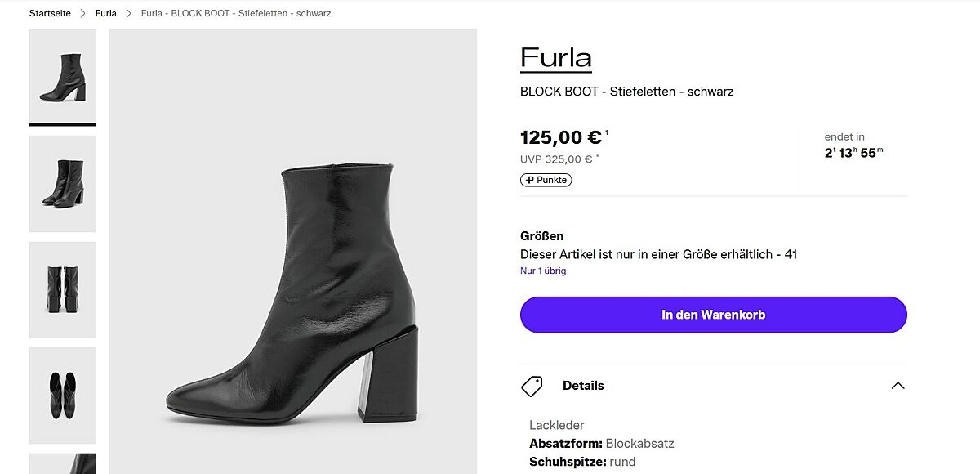Viewport: 980px width, 474px height.
Task: Select third thumbnail showing boots from behind
Action: 63,289
